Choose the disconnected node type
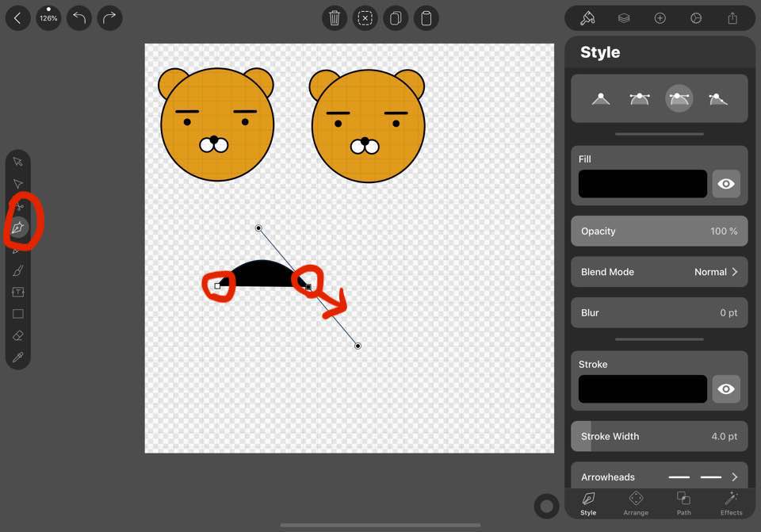The width and height of the screenshot is (761, 532). (718, 99)
